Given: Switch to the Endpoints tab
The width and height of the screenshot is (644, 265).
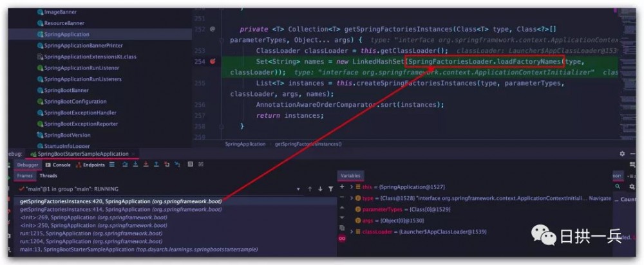Looking at the screenshot, I should point(90,165).
